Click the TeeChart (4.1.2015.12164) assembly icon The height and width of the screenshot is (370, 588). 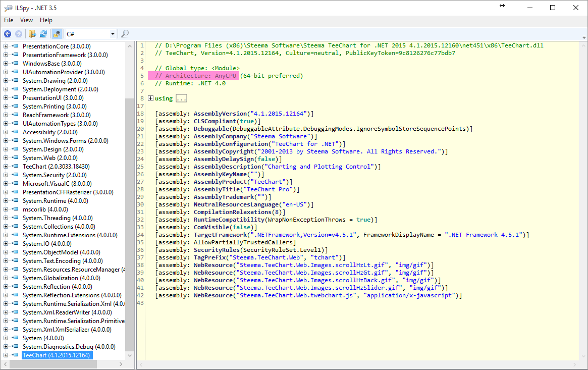(15, 355)
